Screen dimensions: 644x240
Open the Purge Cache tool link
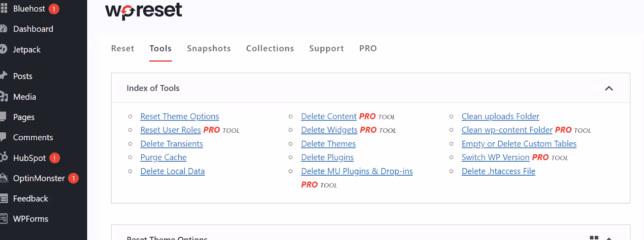[x=163, y=157]
